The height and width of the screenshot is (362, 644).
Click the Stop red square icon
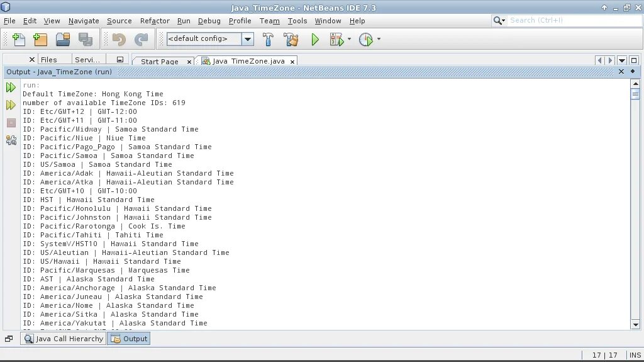(x=11, y=123)
